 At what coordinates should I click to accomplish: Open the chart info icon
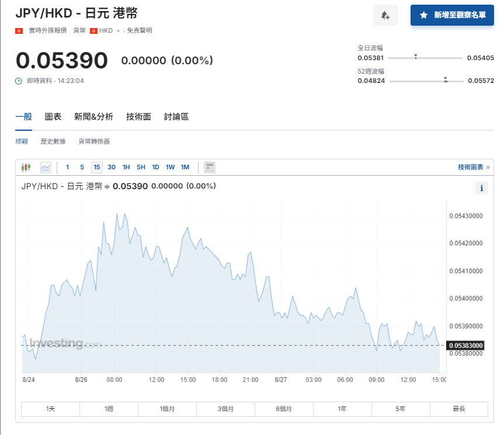481,188
